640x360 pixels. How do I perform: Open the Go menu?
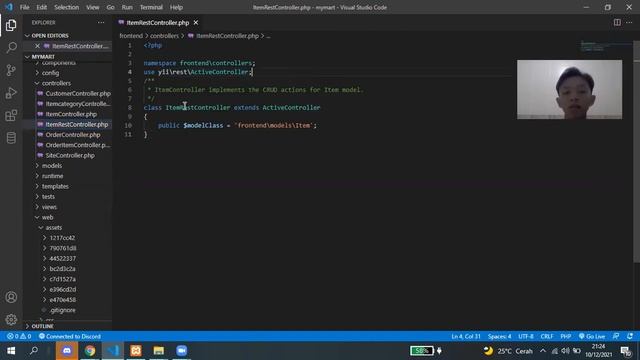point(111,7)
